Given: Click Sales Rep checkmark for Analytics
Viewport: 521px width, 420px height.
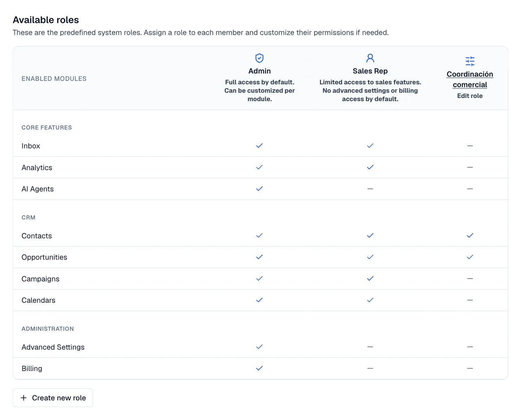Looking at the screenshot, I should pyautogui.click(x=370, y=167).
